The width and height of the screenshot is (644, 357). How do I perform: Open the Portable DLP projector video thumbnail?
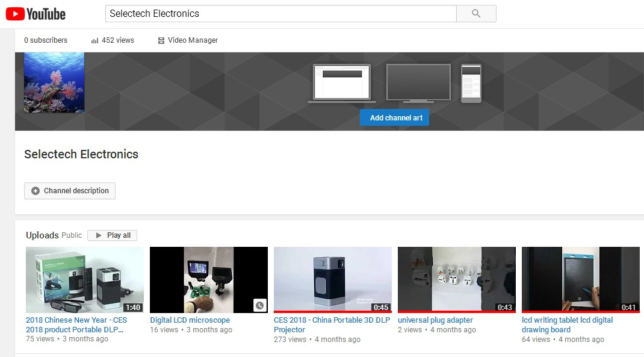[85, 280]
